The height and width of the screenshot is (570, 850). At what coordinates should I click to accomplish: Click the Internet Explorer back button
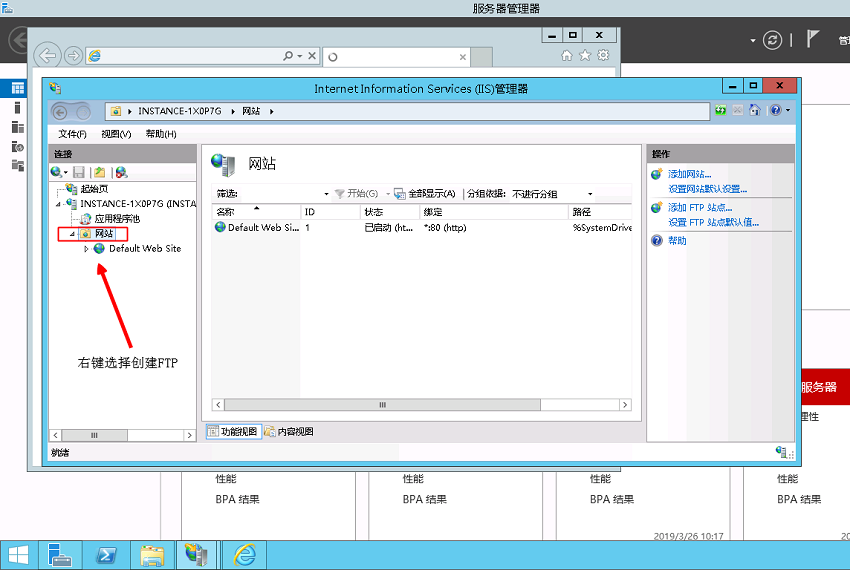point(47,55)
